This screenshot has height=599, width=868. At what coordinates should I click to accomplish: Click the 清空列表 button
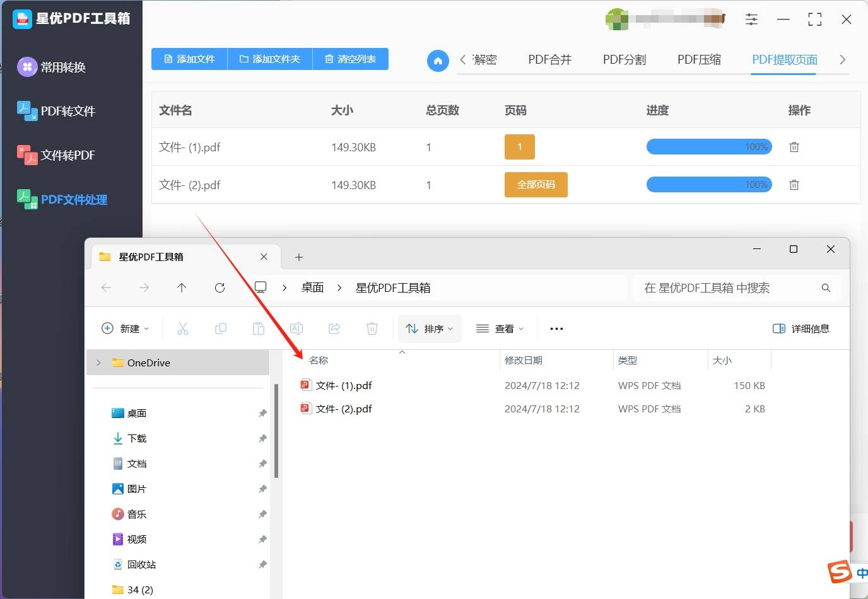pos(350,59)
